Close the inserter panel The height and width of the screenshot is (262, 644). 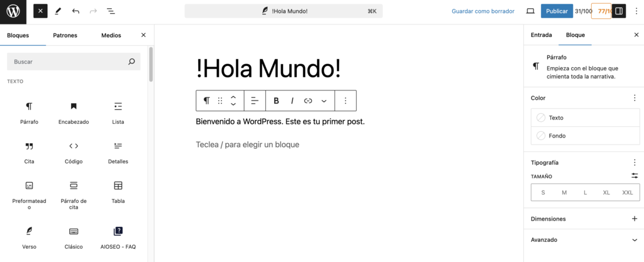(143, 35)
